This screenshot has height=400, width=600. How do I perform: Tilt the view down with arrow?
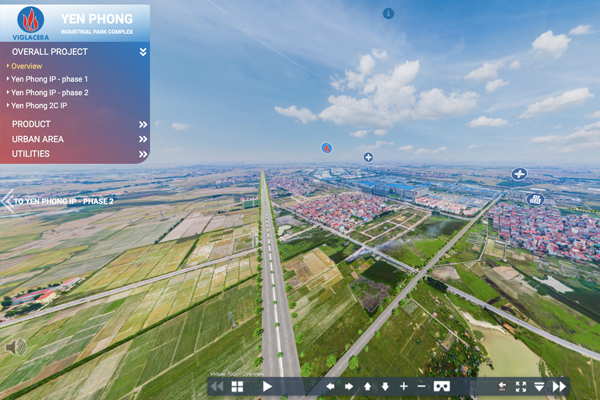click(x=385, y=386)
